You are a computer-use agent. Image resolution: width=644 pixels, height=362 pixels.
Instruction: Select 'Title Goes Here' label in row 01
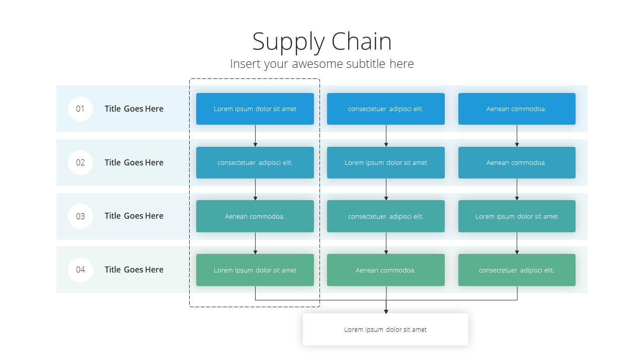tap(134, 109)
